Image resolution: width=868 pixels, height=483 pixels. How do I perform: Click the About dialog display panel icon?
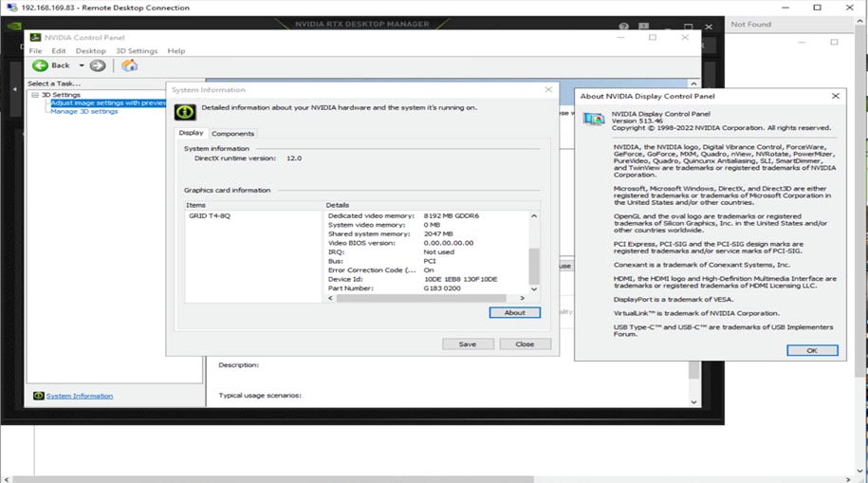coord(594,119)
